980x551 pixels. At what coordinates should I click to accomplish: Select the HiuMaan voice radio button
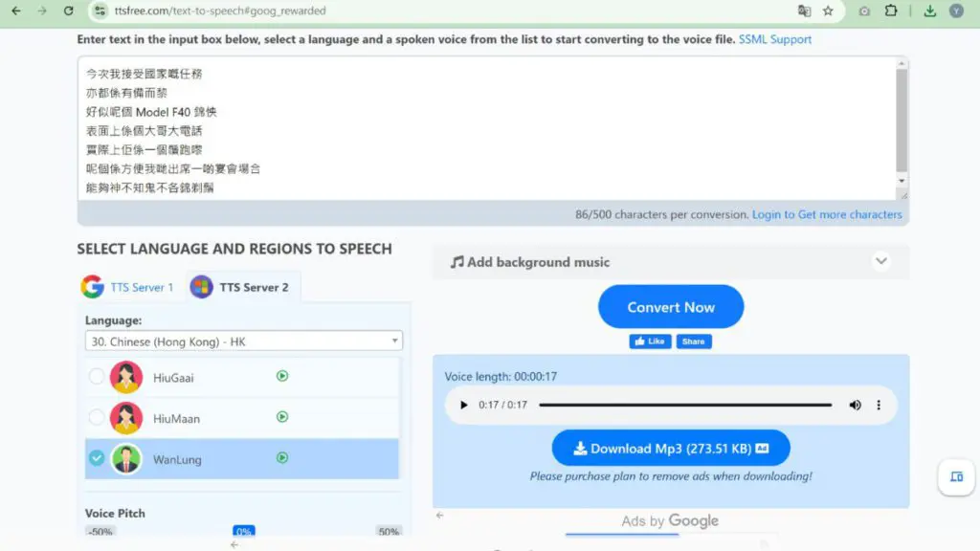pos(97,417)
